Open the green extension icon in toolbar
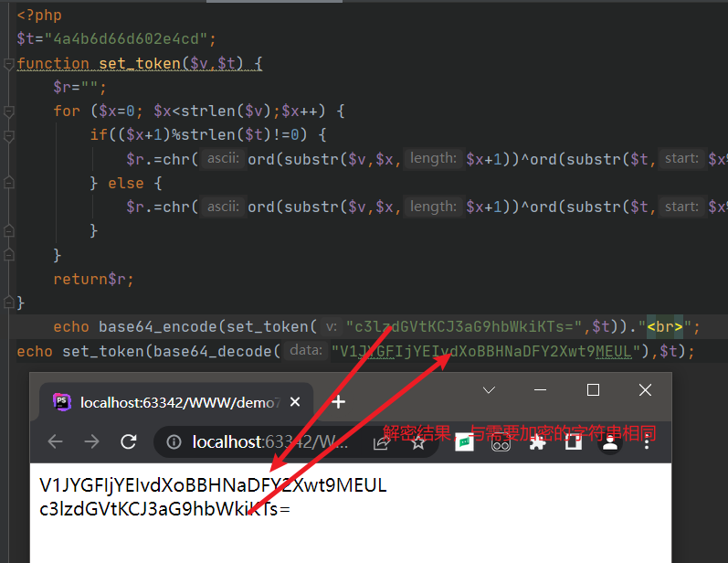The width and height of the screenshot is (728, 563). coord(464,442)
